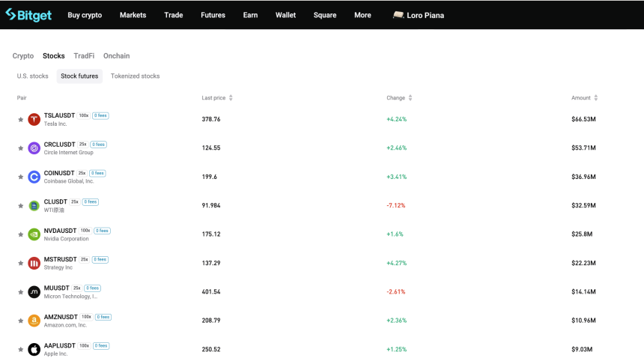The width and height of the screenshot is (644, 364).
Task: Open the Square menu item
Action: click(x=325, y=15)
